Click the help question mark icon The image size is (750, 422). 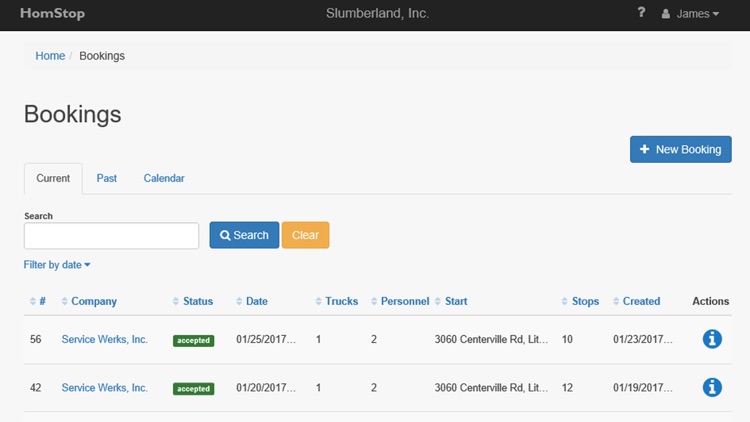coord(641,13)
